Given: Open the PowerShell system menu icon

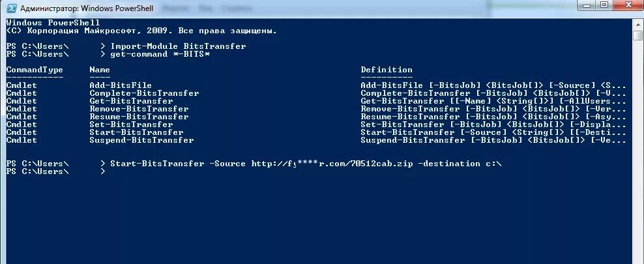Looking at the screenshot, I should pyautogui.click(x=12, y=8).
